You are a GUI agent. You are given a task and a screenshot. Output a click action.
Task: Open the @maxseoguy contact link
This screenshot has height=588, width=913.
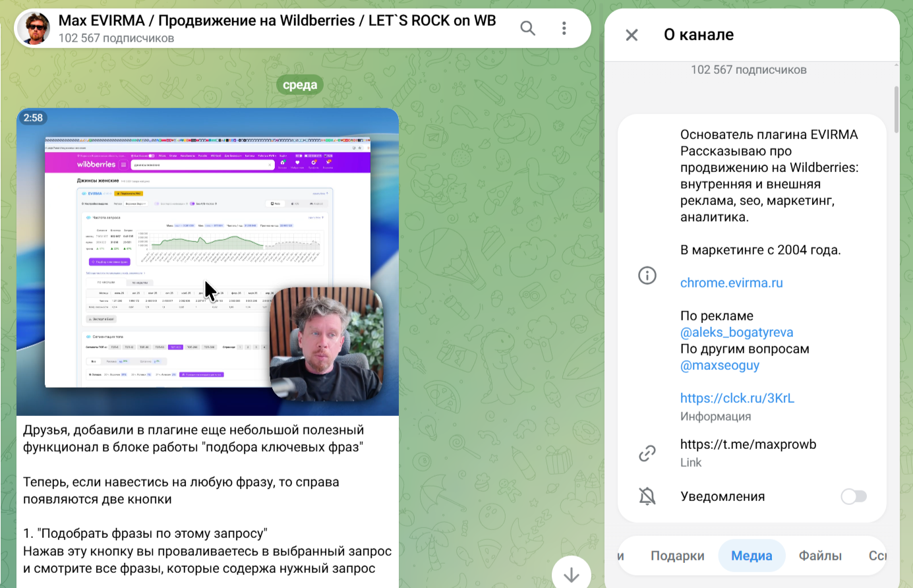click(720, 365)
